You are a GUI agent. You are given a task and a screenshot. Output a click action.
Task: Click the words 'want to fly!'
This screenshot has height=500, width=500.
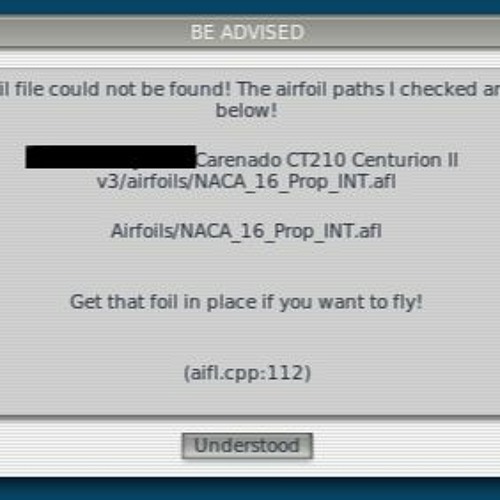click(x=370, y=302)
